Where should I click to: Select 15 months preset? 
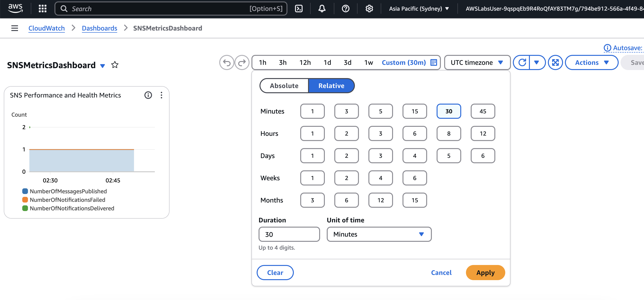415,200
